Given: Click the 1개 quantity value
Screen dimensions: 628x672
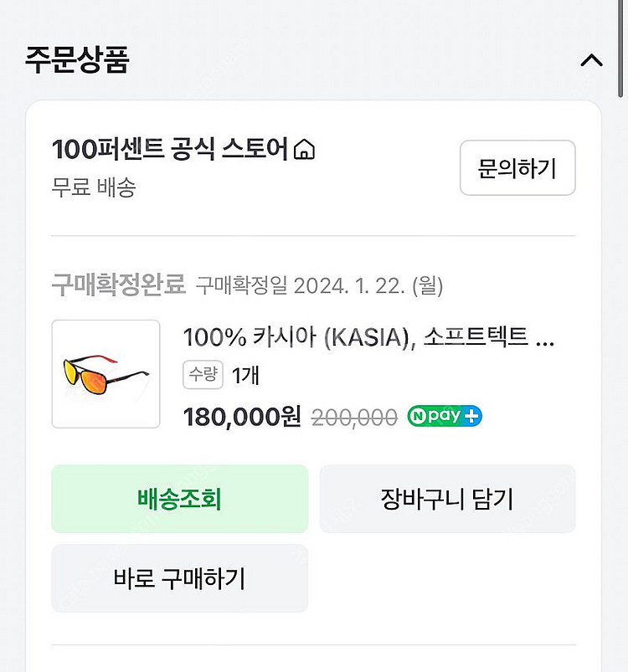Looking at the screenshot, I should pos(245,376).
